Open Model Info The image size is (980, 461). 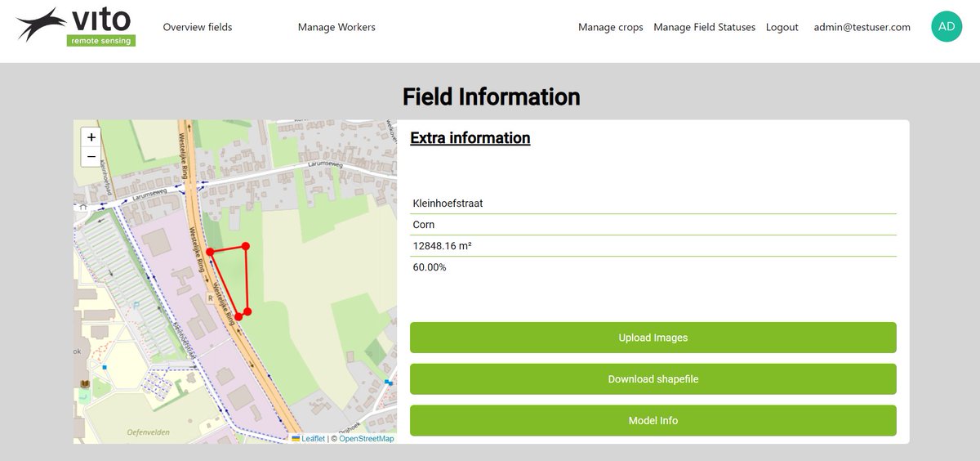(653, 421)
